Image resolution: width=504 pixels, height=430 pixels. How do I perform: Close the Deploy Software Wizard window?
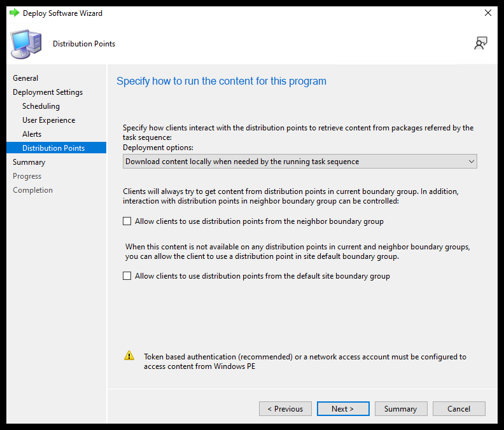tap(488, 13)
